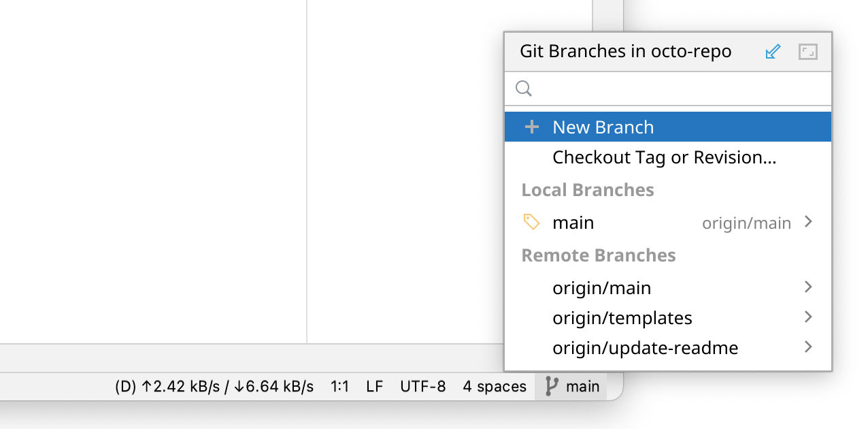The width and height of the screenshot is (868, 429).
Task: Select the origin/templates remote branch
Action: pos(622,318)
